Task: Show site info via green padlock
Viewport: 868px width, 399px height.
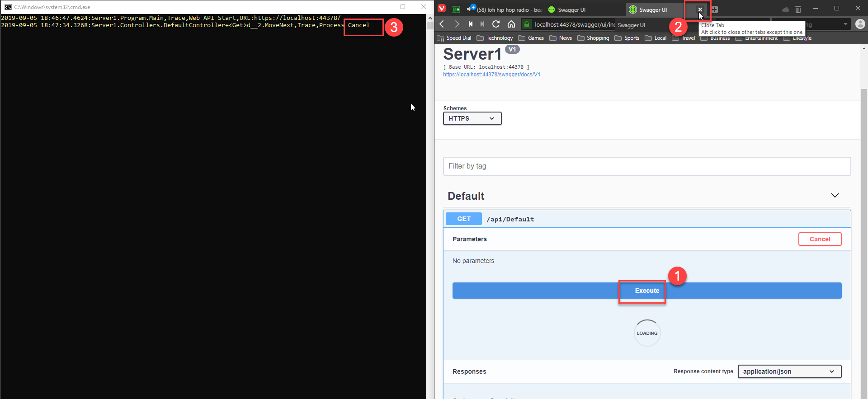Action: 527,24
